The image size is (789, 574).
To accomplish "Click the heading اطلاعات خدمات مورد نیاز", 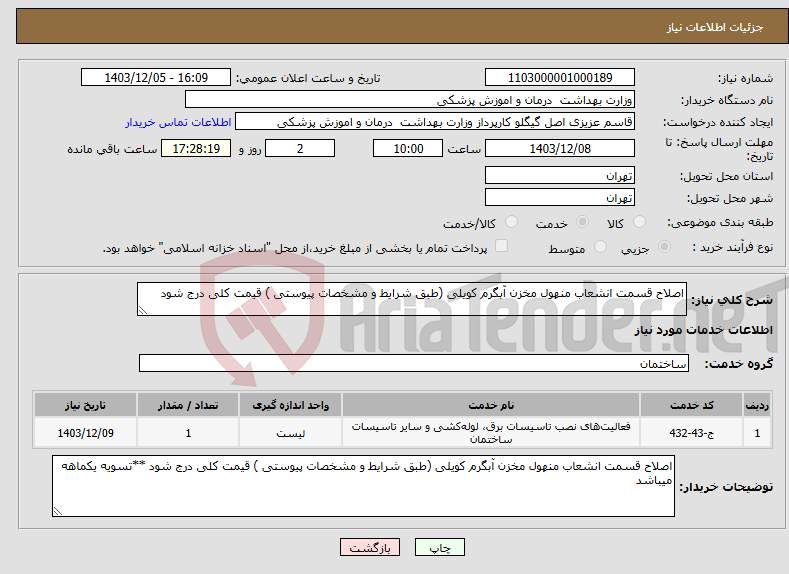I will [x=703, y=330].
